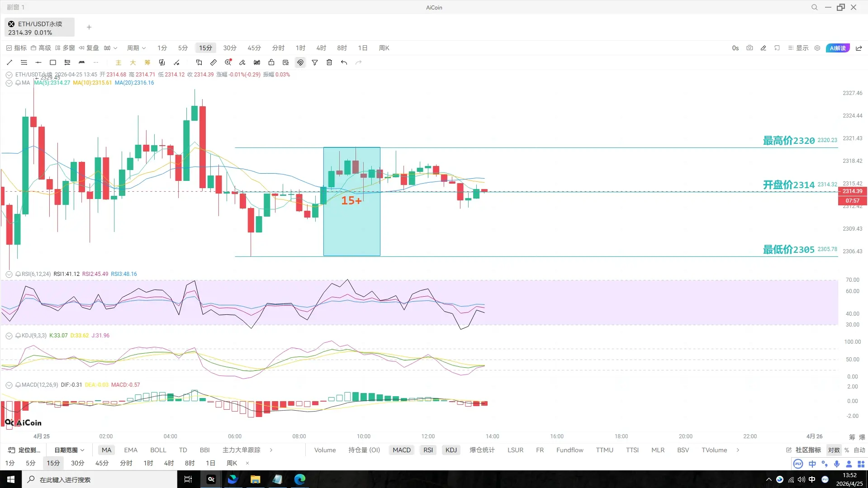Open chart settings hexagon icon
The height and width of the screenshot is (488, 868).
point(817,48)
